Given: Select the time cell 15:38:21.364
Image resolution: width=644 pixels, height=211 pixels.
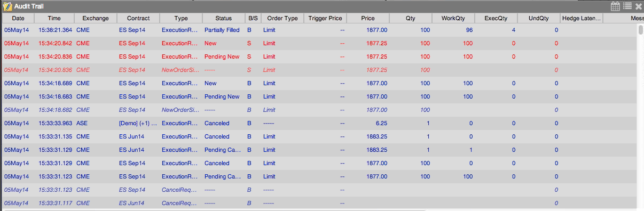Looking at the screenshot, I should pyautogui.click(x=56, y=30).
